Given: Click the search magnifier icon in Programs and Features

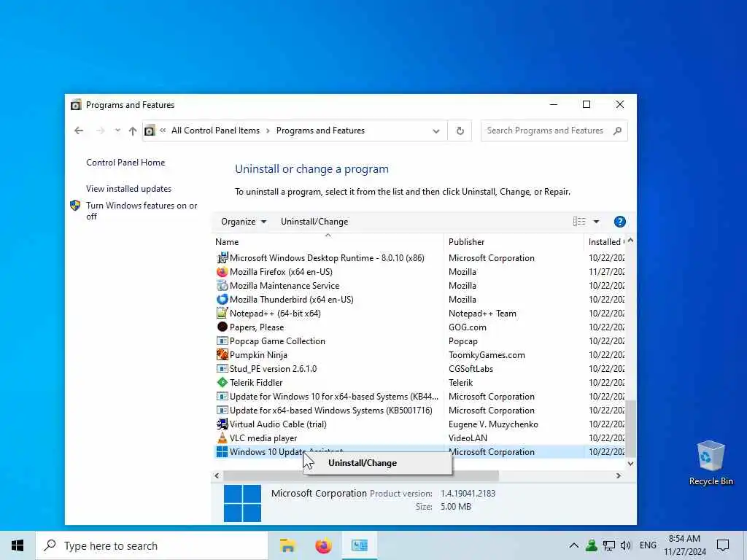Looking at the screenshot, I should [x=617, y=131].
